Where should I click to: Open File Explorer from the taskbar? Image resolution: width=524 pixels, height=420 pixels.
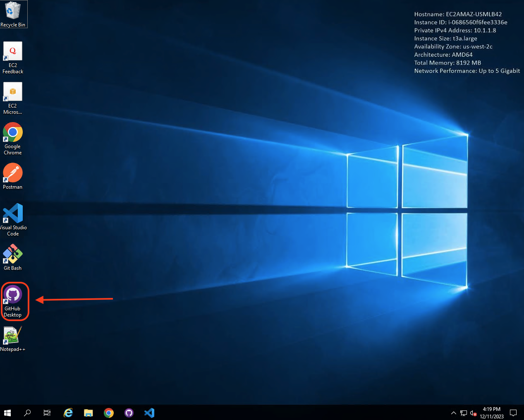[89, 413]
